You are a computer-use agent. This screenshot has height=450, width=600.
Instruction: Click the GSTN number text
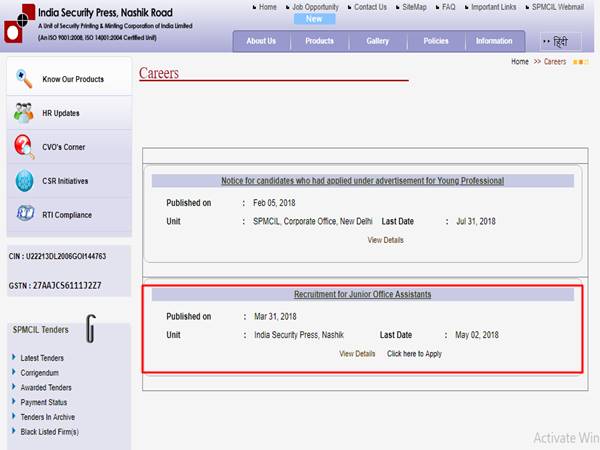tap(55, 285)
